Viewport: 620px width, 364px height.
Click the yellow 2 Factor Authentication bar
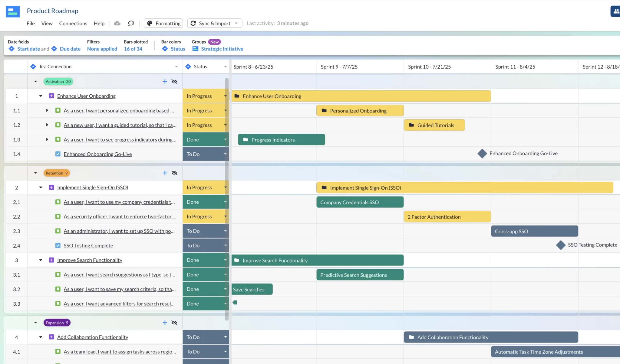click(447, 217)
